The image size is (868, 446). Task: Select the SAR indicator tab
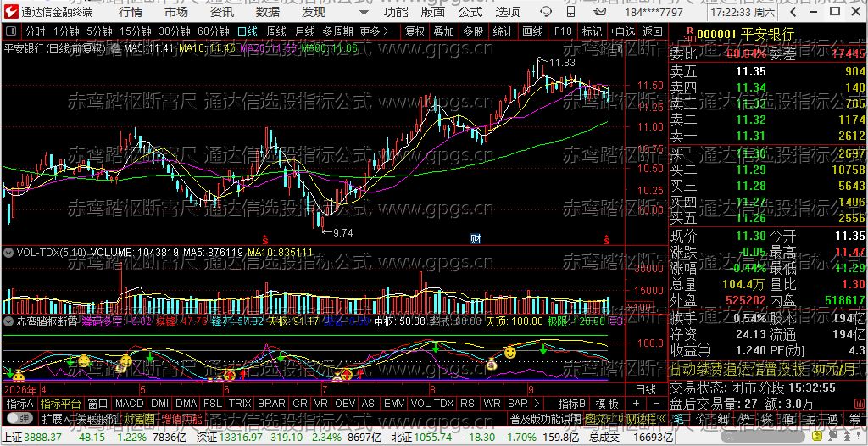518,404
